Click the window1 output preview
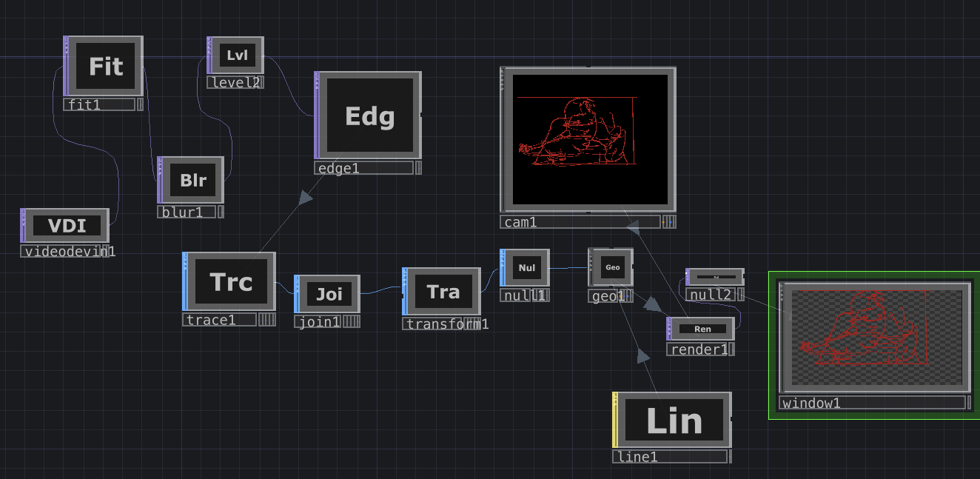This screenshot has height=479, width=980. point(876,337)
